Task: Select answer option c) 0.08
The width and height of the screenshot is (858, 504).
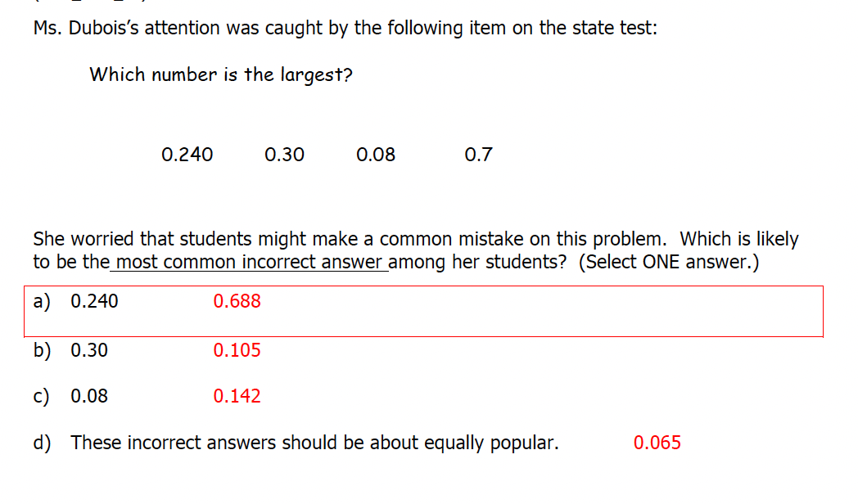Action: tap(71, 397)
